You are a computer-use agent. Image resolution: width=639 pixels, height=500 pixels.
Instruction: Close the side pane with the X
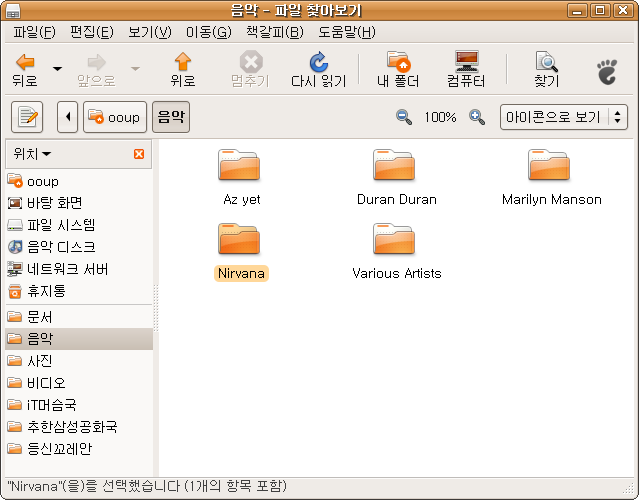139,154
